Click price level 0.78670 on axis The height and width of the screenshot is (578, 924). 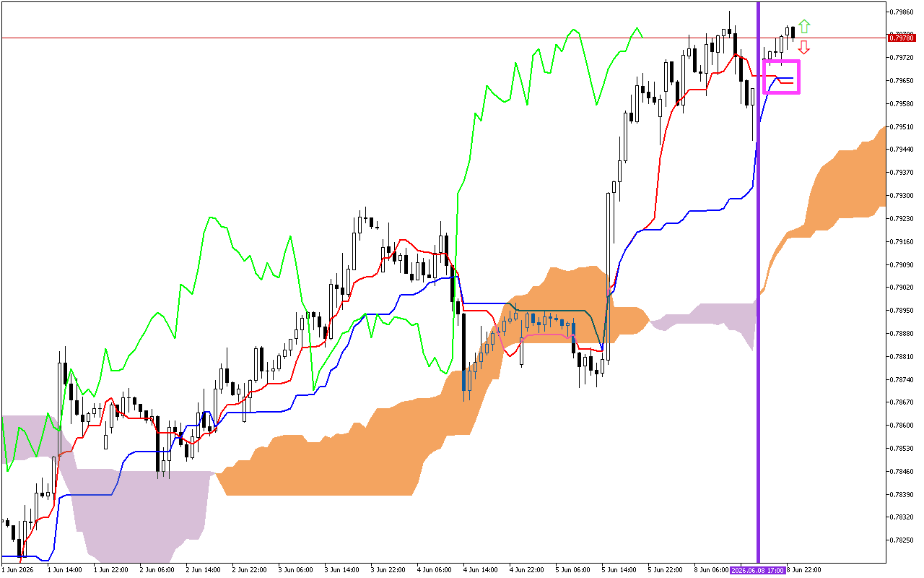902,402
